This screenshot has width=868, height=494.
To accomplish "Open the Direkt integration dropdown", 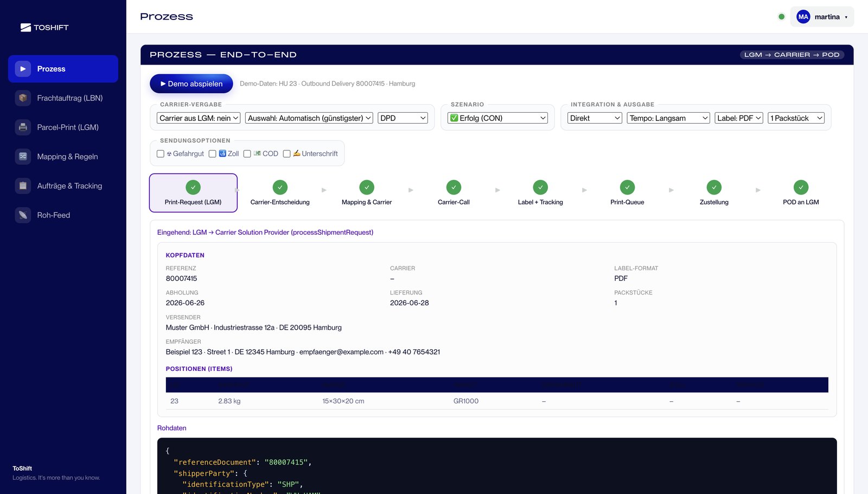I will (595, 118).
